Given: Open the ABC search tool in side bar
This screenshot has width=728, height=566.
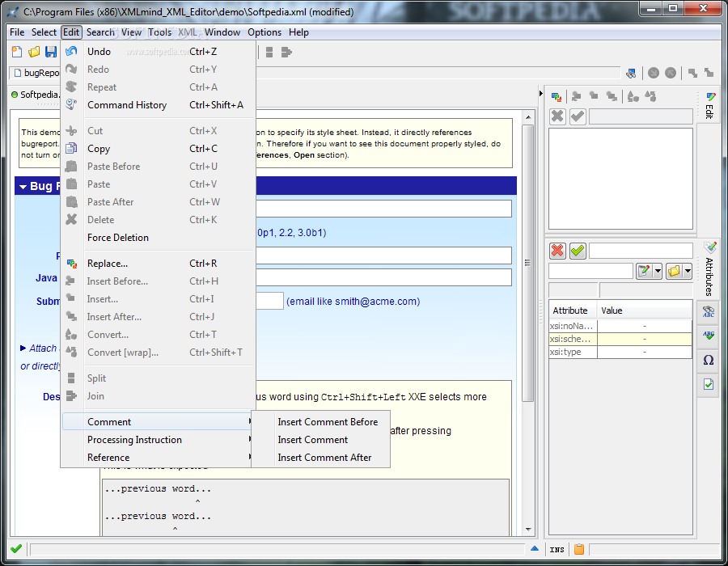Looking at the screenshot, I should 709,311.
